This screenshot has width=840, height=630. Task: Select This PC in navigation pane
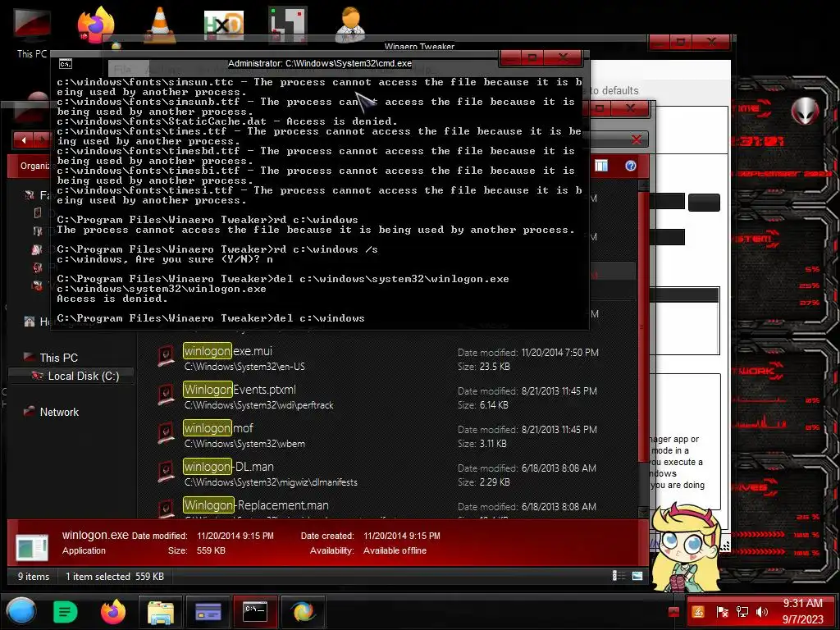pyautogui.click(x=58, y=358)
